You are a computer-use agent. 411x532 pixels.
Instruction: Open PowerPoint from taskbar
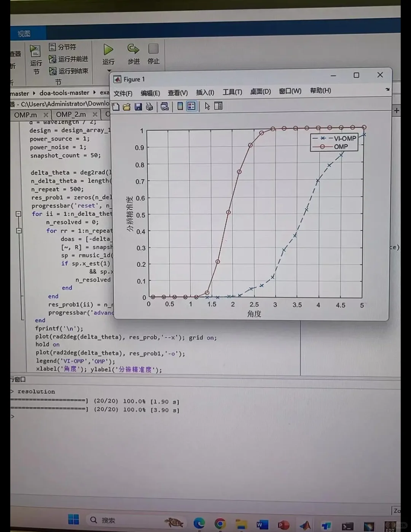[283, 526]
